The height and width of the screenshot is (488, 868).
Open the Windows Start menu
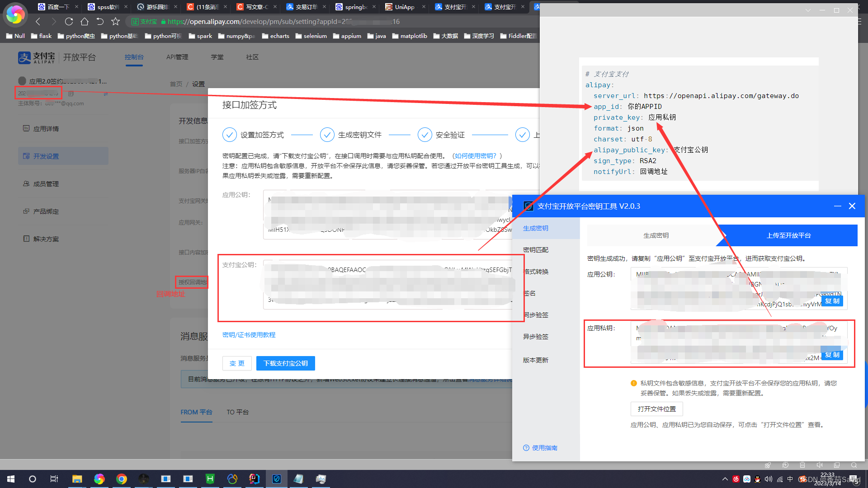point(11,479)
